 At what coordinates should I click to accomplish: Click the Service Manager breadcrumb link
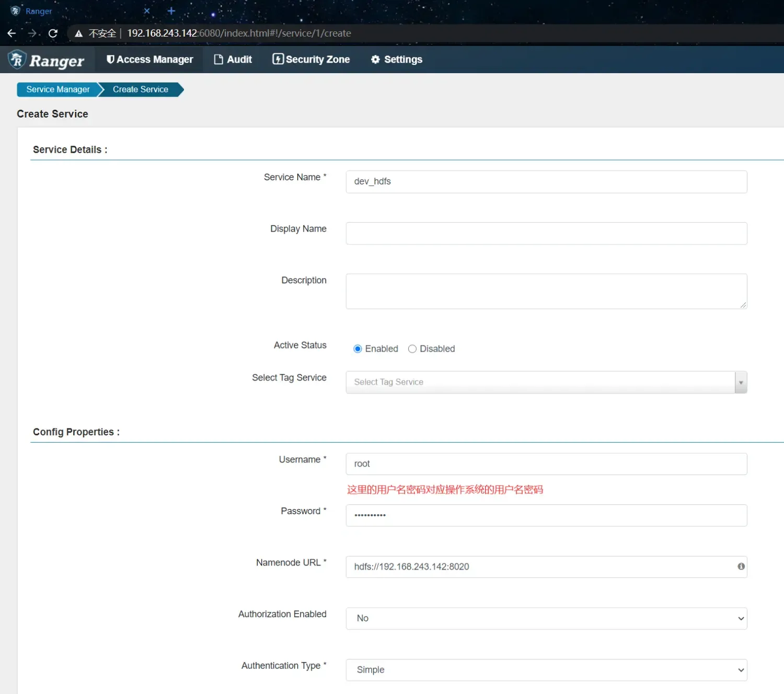tap(58, 89)
